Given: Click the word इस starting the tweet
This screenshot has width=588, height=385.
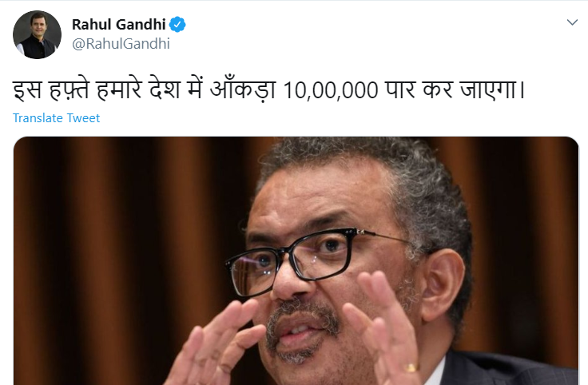Looking at the screenshot, I should coord(27,90).
